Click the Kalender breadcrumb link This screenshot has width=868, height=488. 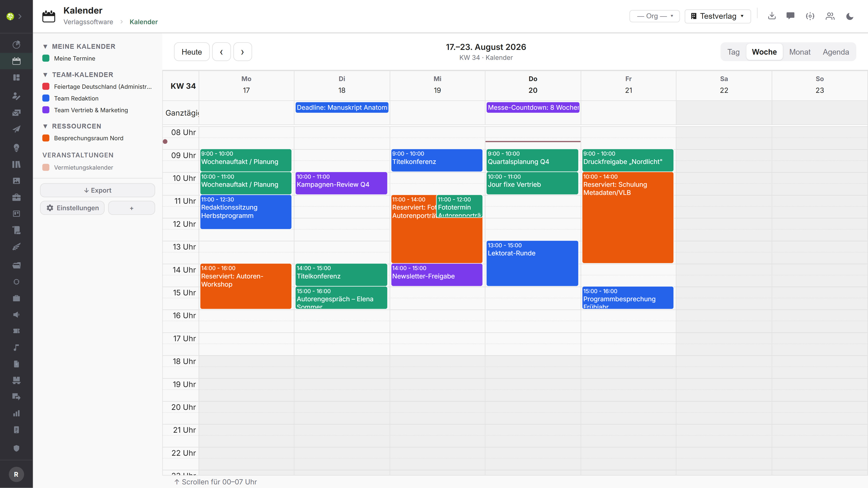[144, 22]
